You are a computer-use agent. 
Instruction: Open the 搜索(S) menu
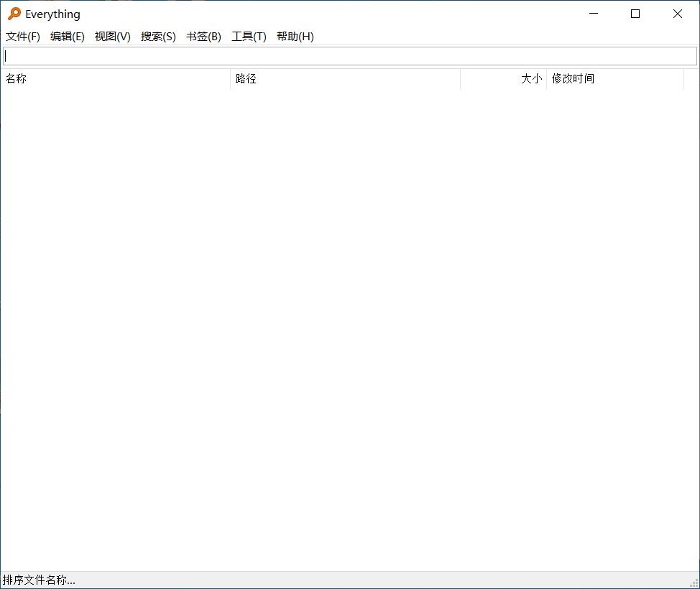(x=158, y=37)
